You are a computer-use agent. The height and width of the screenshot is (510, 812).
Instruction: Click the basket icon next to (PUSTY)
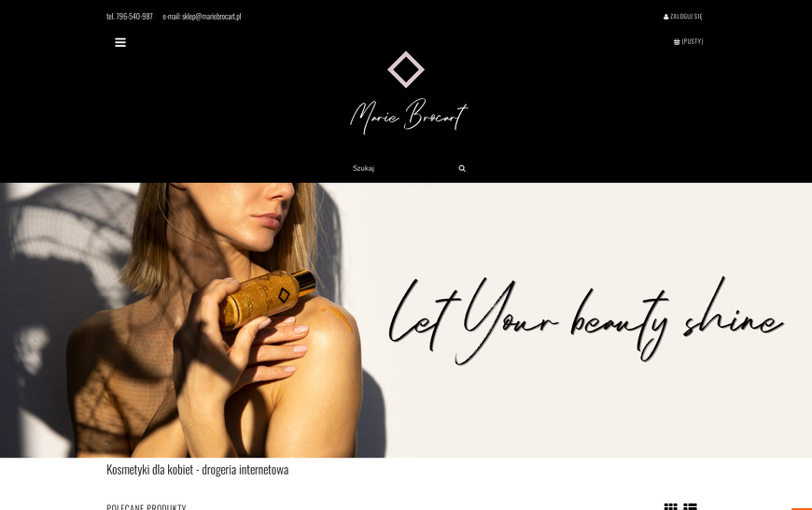click(x=677, y=41)
